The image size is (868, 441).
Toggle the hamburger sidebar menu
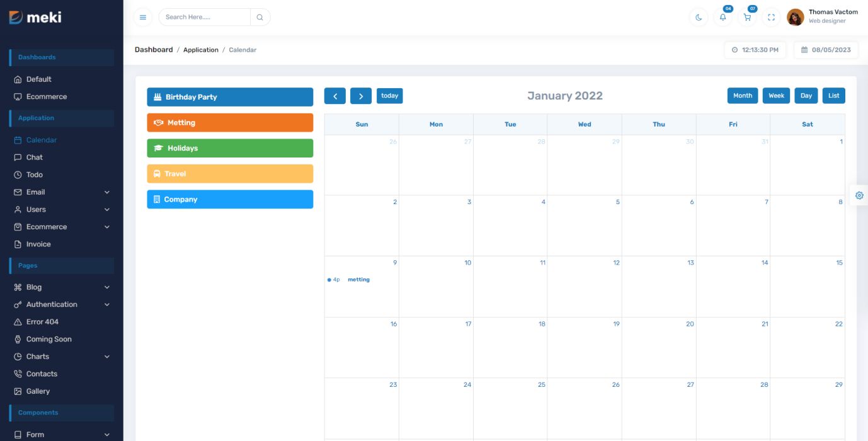(143, 18)
